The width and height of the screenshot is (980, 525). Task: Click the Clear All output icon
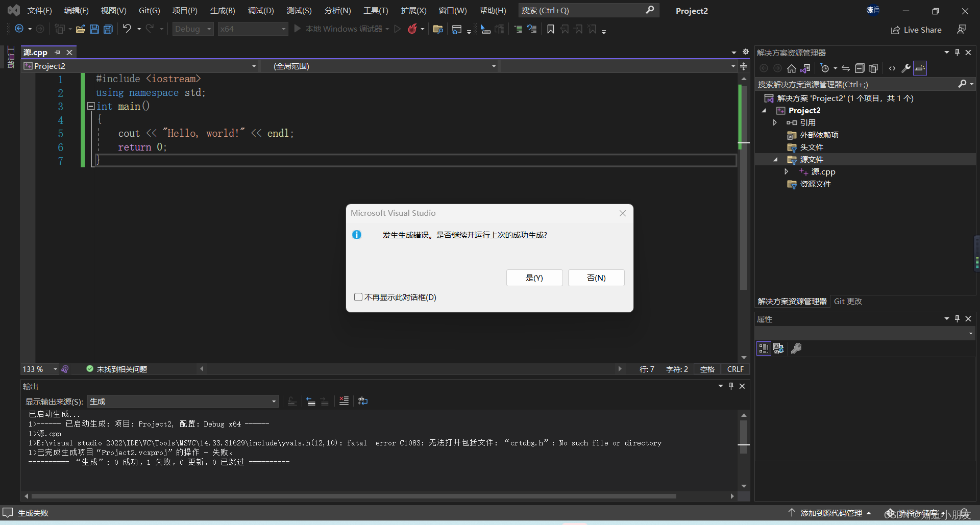coord(344,401)
